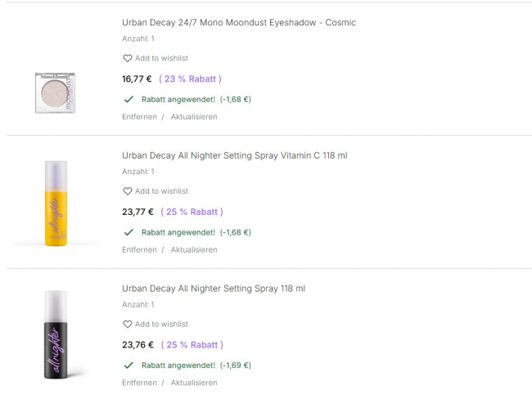
Task: Open Urban Decay Moondust Eyeshadow Cosmic title
Action: [238, 23]
